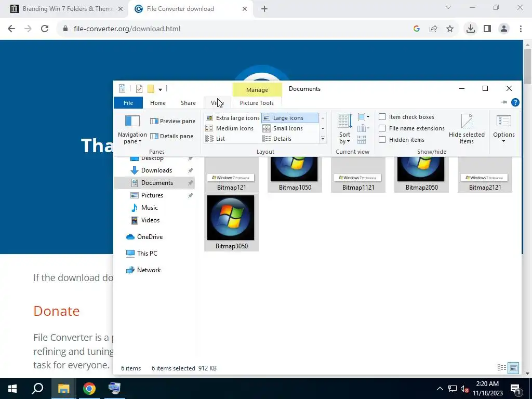Click the Manage contextual tab
532x399 pixels.
tap(257, 89)
